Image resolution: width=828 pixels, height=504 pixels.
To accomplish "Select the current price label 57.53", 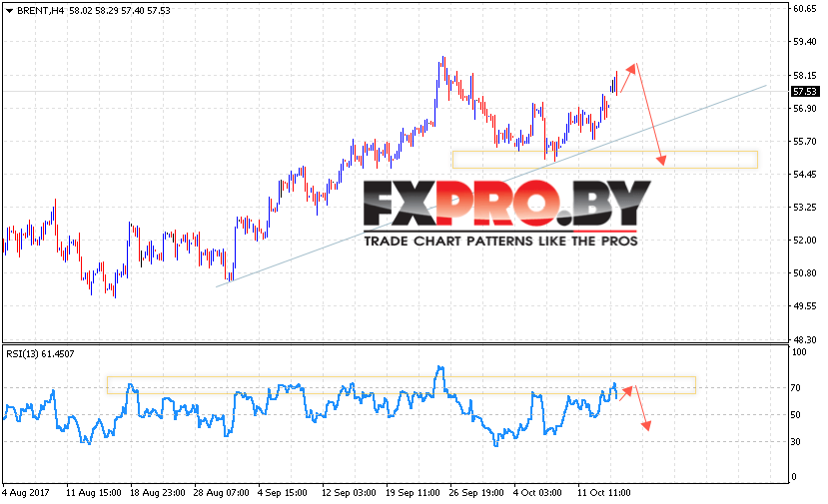I will [805, 92].
